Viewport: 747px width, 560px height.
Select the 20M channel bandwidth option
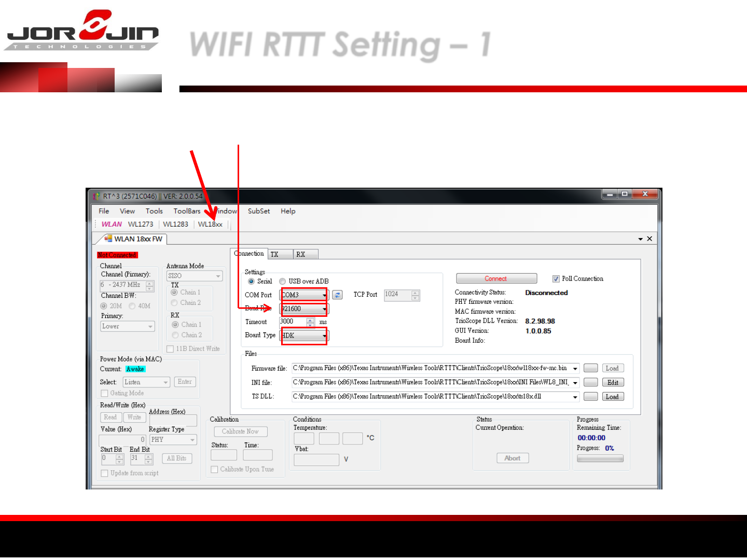click(x=104, y=306)
